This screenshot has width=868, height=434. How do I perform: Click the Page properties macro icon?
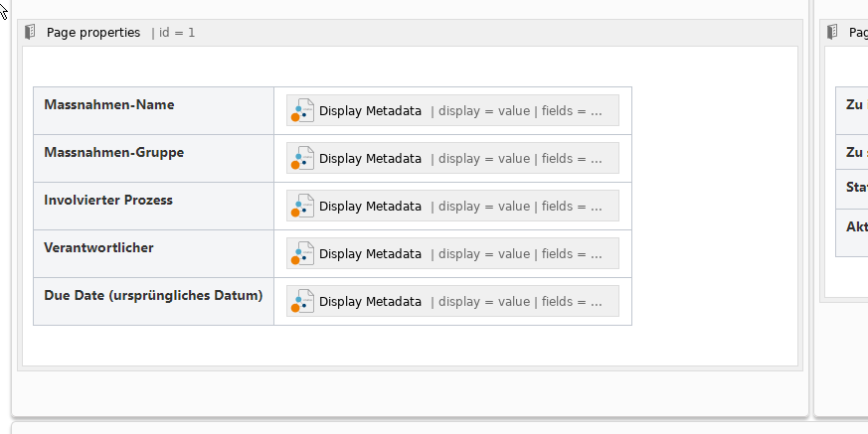coord(30,32)
